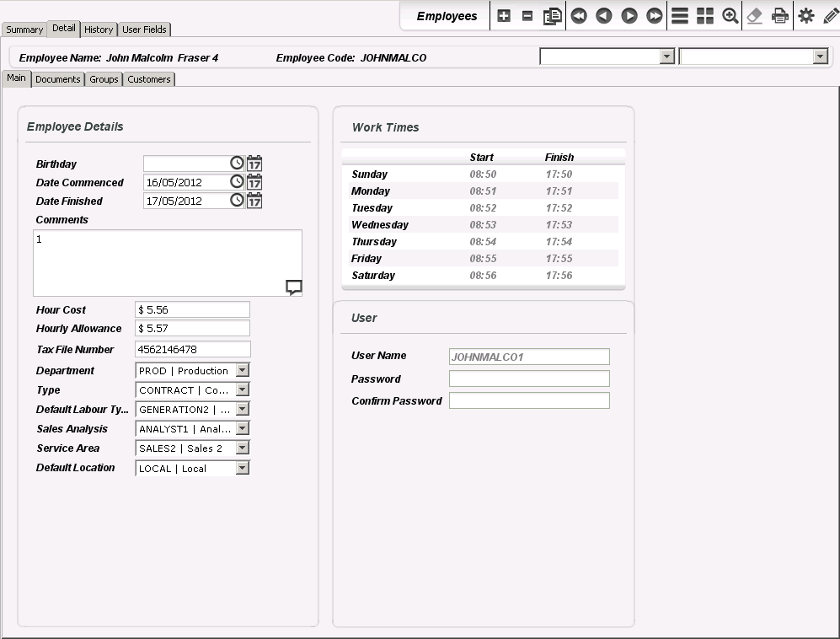Open the Birthday calendar picker
Image resolution: width=840 pixels, height=639 pixels.
254,164
